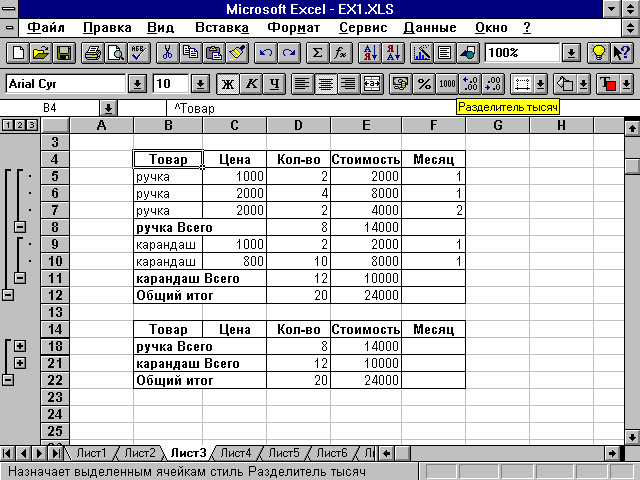Apply red font color swatch button

click(608, 84)
